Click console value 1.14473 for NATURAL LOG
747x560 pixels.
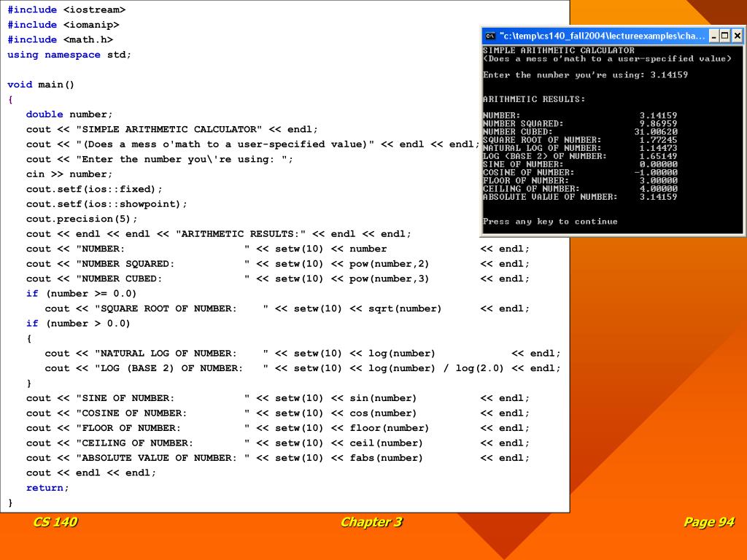[x=658, y=147]
